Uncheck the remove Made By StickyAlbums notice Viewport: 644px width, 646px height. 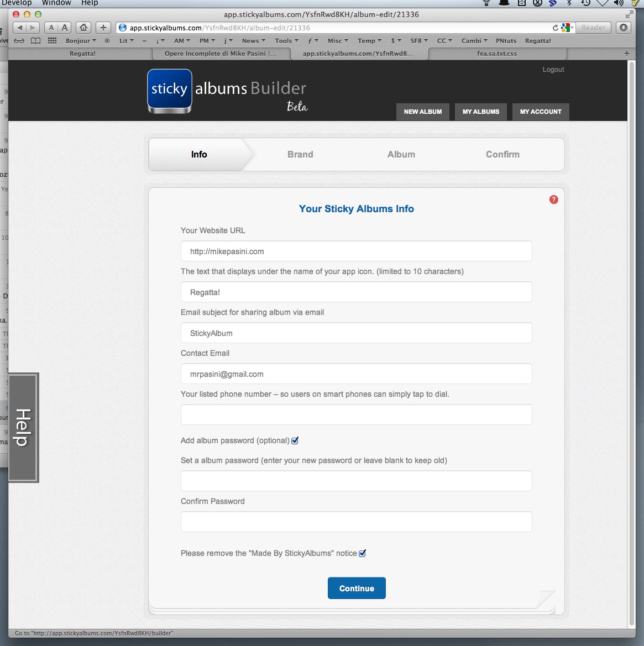363,553
